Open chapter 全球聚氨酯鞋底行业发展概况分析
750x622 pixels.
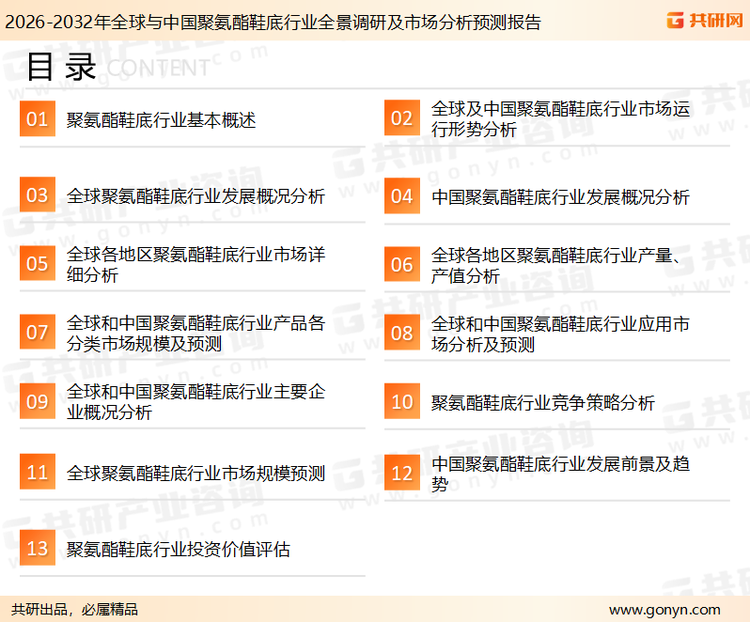(x=196, y=196)
